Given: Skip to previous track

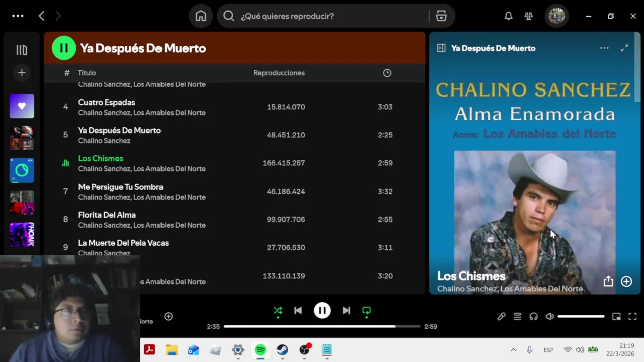Looking at the screenshot, I should (x=298, y=311).
